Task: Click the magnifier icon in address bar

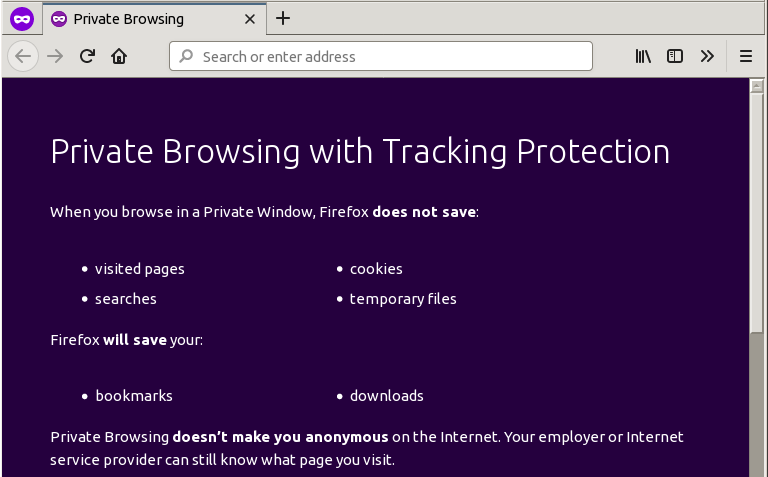Action: [x=186, y=57]
